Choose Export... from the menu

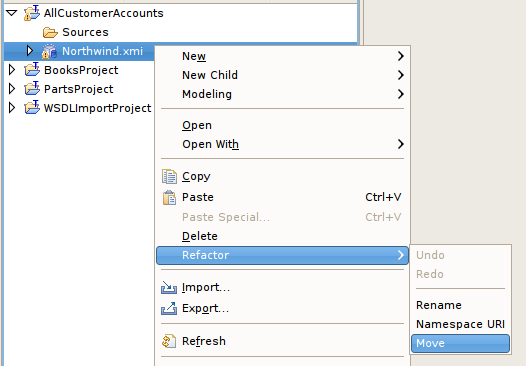[282, 308]
